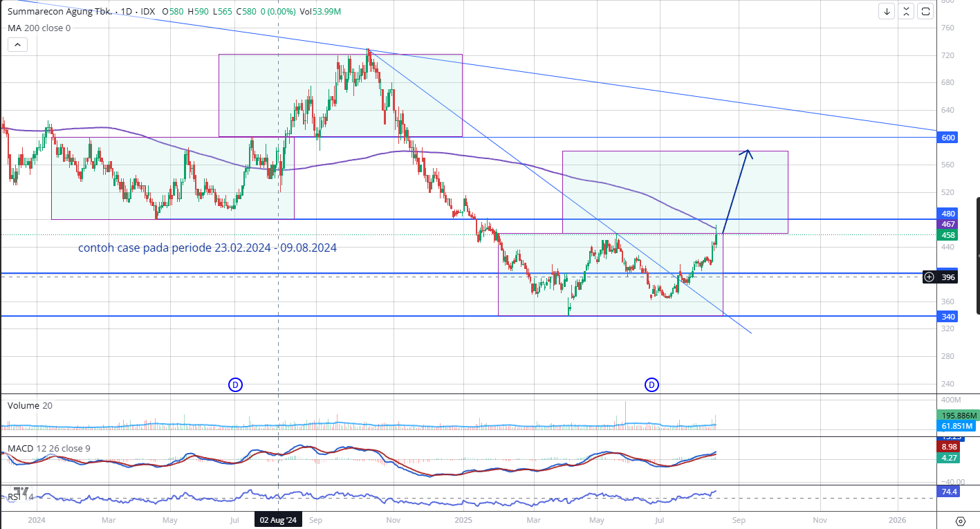
Task: Click the dividend 'D' marker near June 2025
Action: 651,384
